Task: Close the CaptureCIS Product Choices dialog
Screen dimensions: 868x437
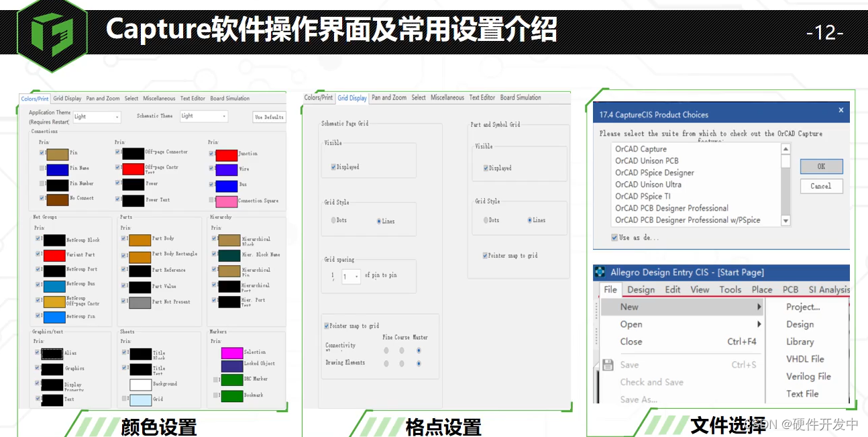Action: 841,110
